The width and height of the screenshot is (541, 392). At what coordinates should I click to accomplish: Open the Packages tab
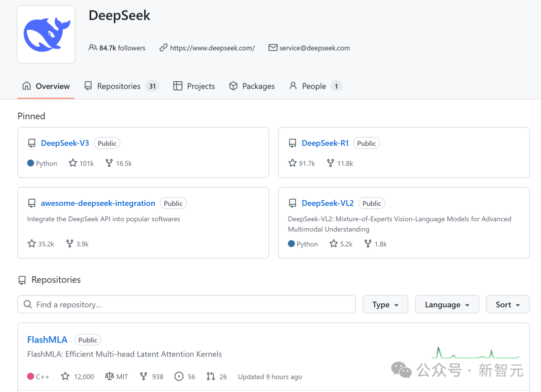coord(252,86)
